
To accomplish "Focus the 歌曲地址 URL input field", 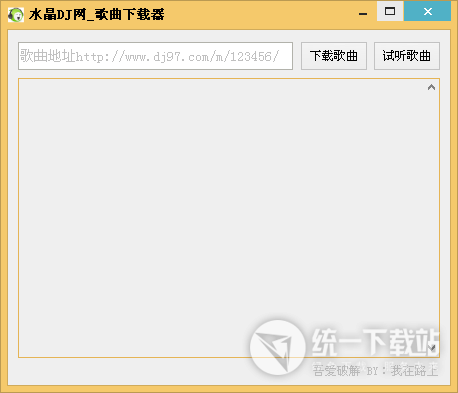I will (x=155, y=56).
